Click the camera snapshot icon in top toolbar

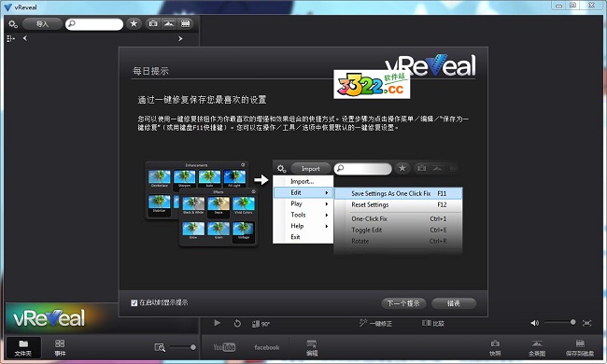pyautogui.click(x=153, y=24)
